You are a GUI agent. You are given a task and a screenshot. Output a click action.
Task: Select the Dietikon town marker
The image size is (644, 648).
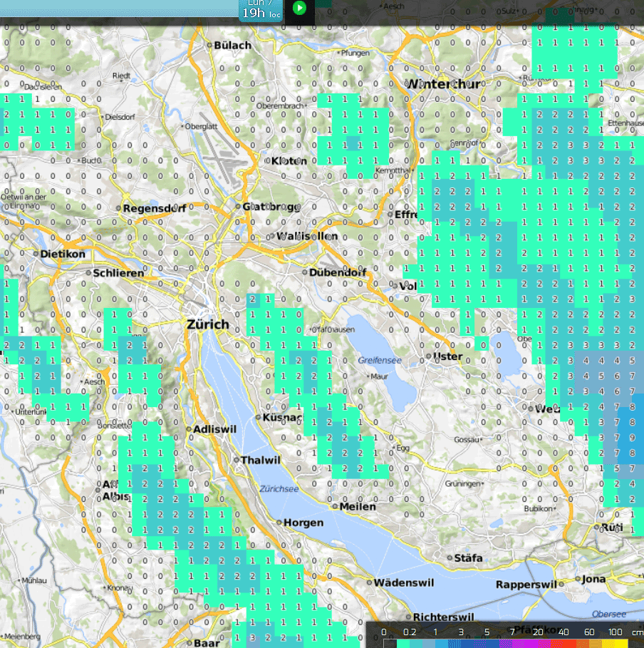(x=36, y=254)
